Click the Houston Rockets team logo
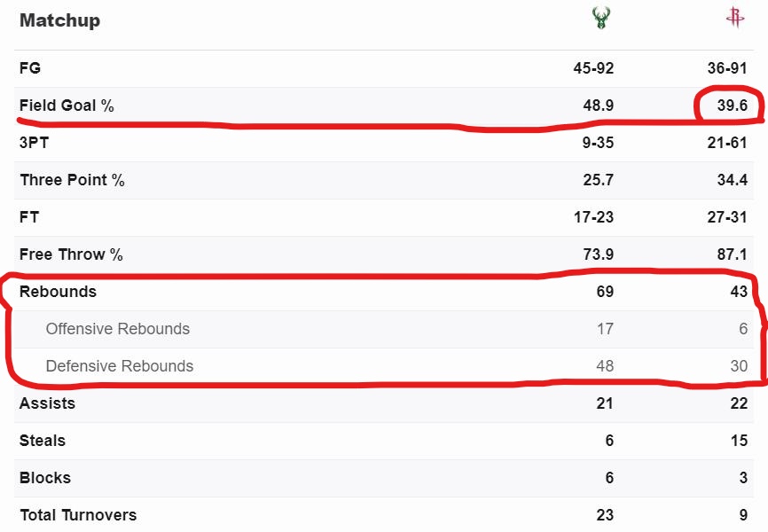The width and height of the screenshot is (768, 532). tap(734, 19)
